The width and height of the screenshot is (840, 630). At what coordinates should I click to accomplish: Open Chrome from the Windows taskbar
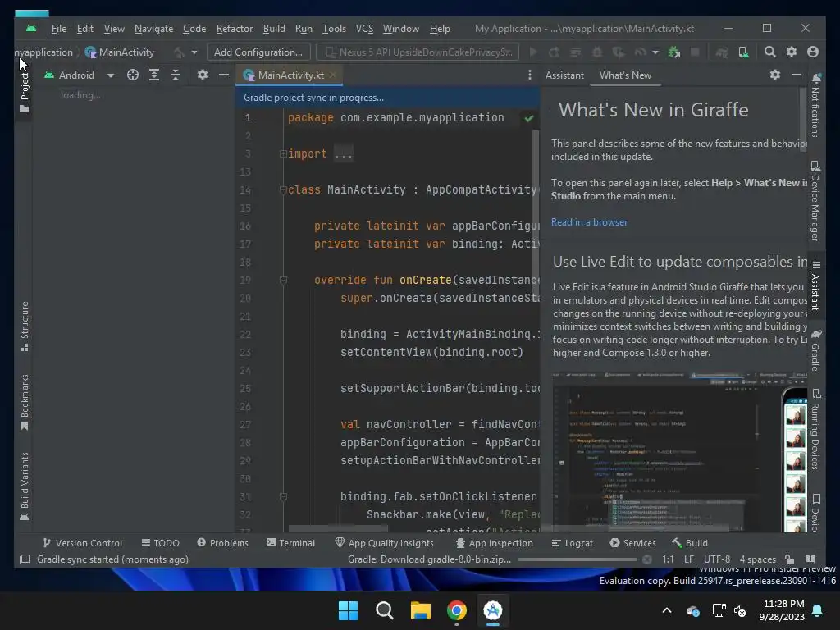pos(456,610)
